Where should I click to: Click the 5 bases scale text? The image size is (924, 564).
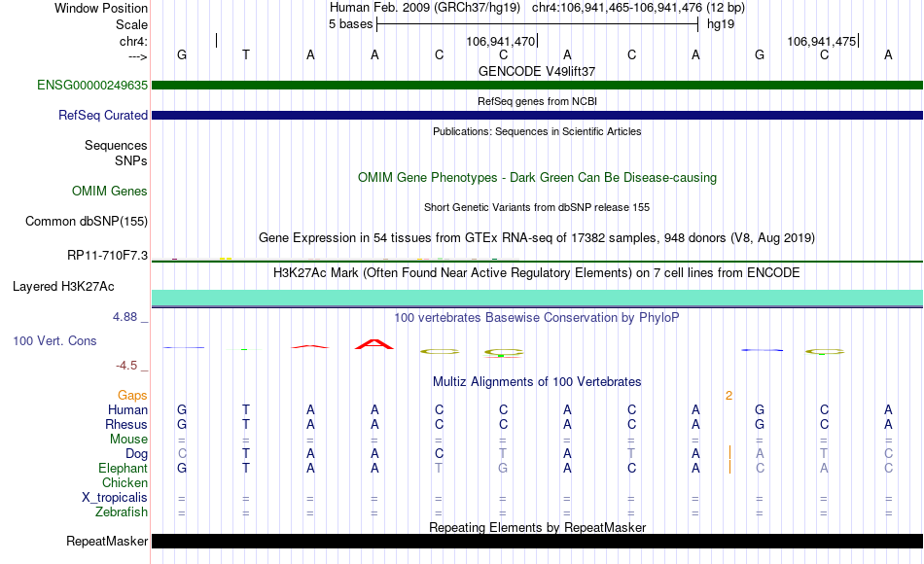click(350, 24)
